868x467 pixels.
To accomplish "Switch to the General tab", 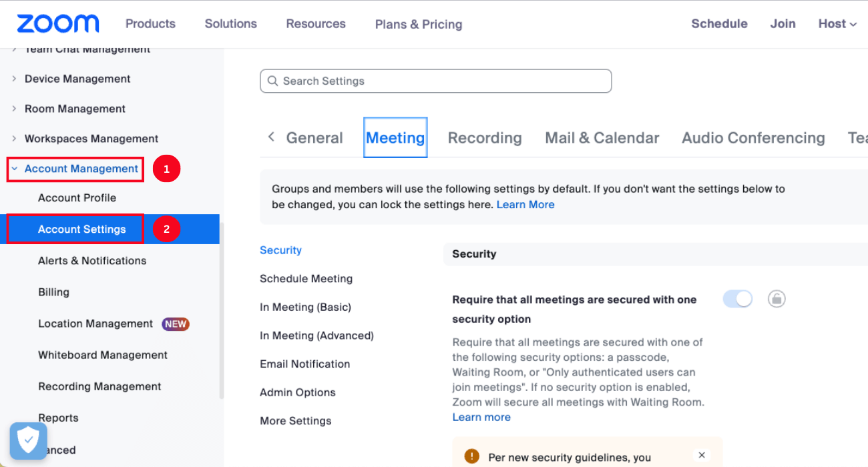I will coord(314,138).
